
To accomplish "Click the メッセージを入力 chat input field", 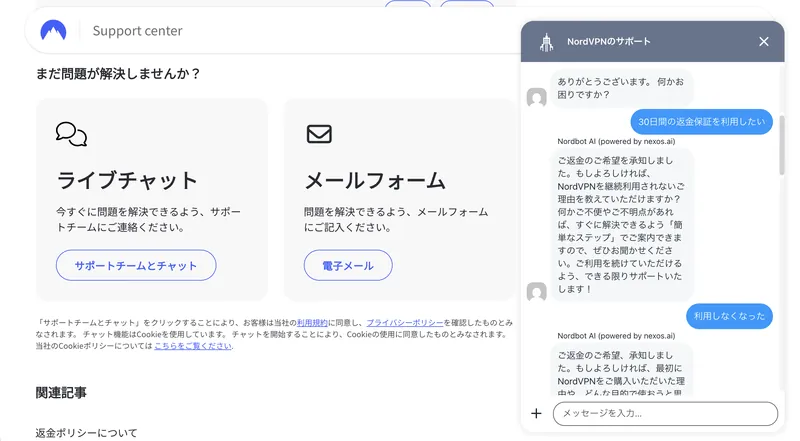I will (665, 413).
